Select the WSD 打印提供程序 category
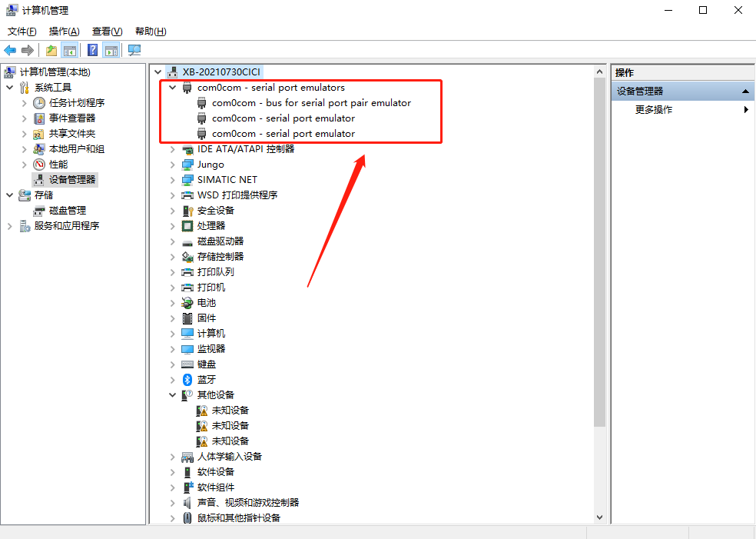The height and width of the screenshot is (539, 756). [237, 195]
